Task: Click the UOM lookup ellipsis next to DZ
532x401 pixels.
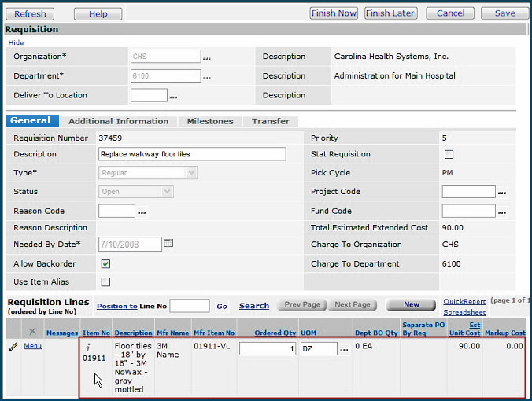Action: (344, 349)
